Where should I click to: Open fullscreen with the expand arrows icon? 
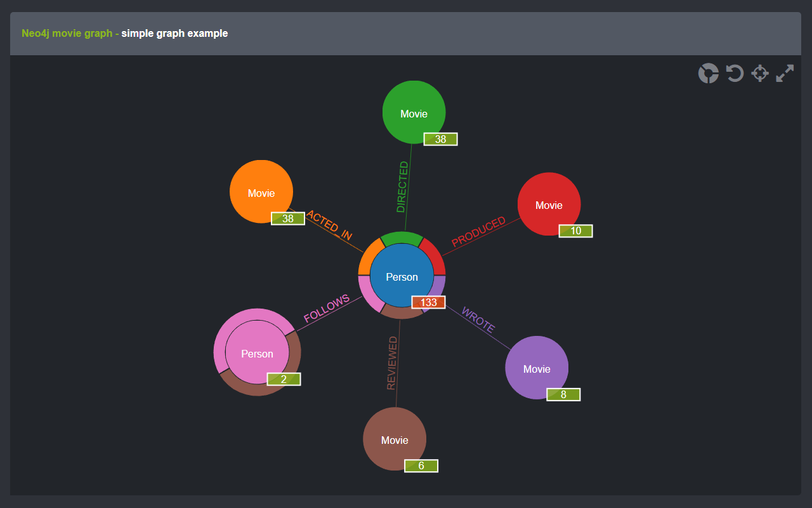(x=785, y=73)
